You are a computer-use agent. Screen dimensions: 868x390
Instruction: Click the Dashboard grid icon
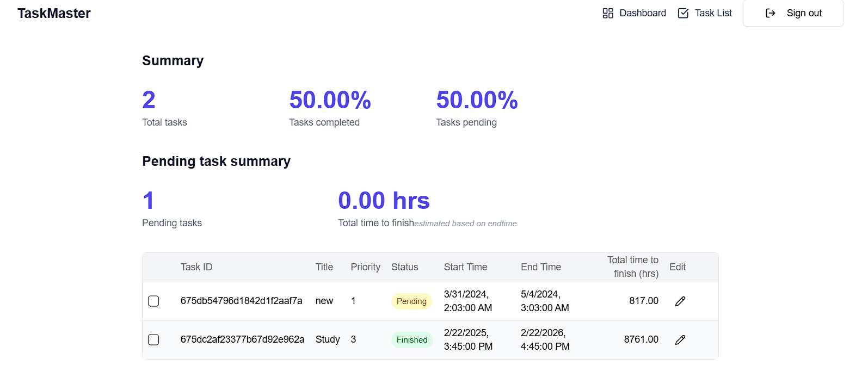tap(608, 13)
